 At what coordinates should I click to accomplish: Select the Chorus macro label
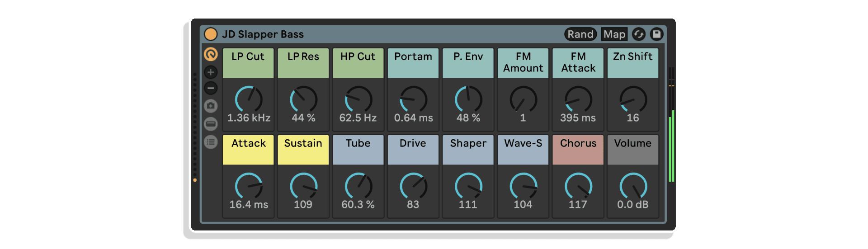click(578, 150)
